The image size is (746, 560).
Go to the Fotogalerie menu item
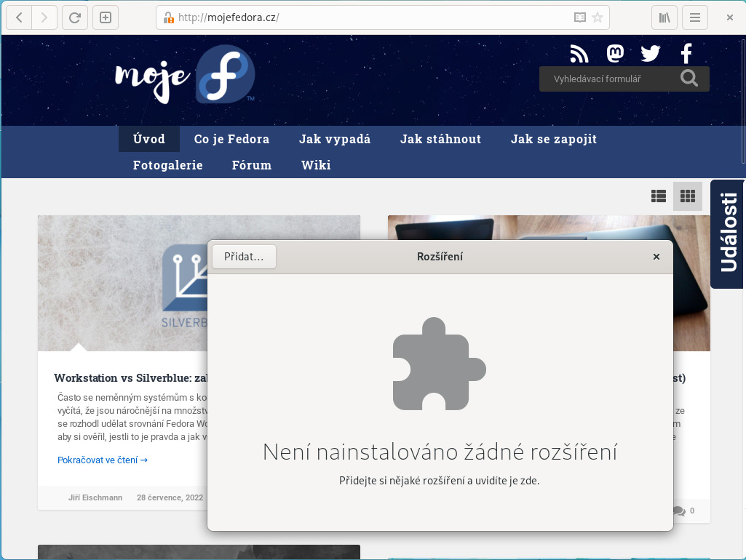(167, 165)
